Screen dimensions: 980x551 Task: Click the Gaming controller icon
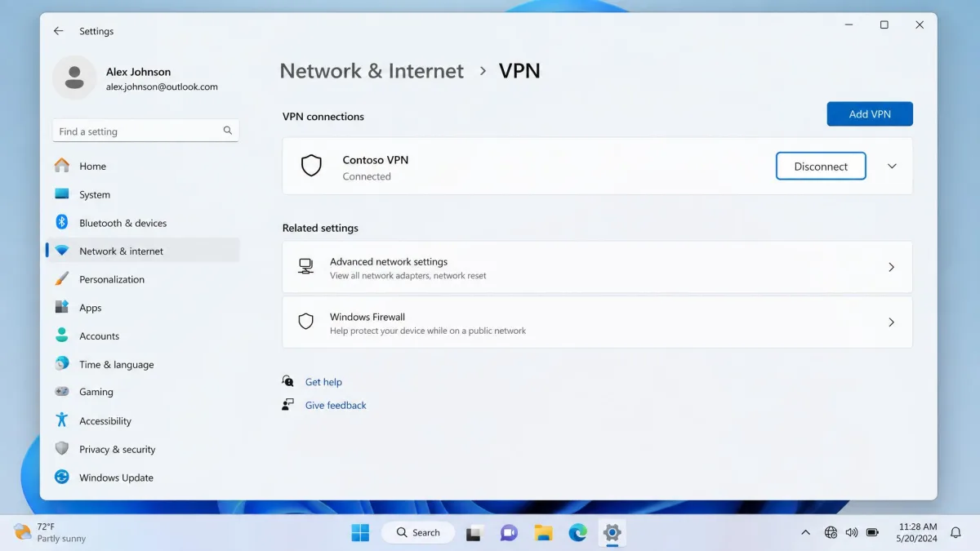pyautogui.click(x=62, y=392)
